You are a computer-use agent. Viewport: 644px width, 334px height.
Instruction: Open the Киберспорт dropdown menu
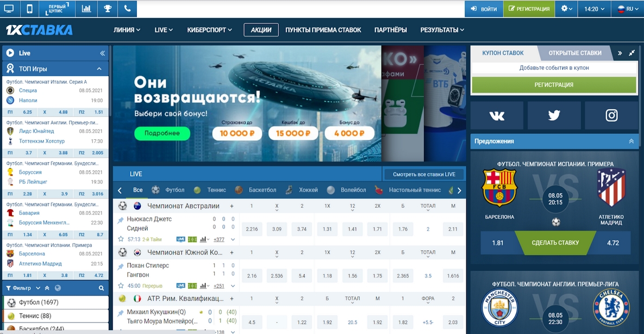tap(209, 30)
